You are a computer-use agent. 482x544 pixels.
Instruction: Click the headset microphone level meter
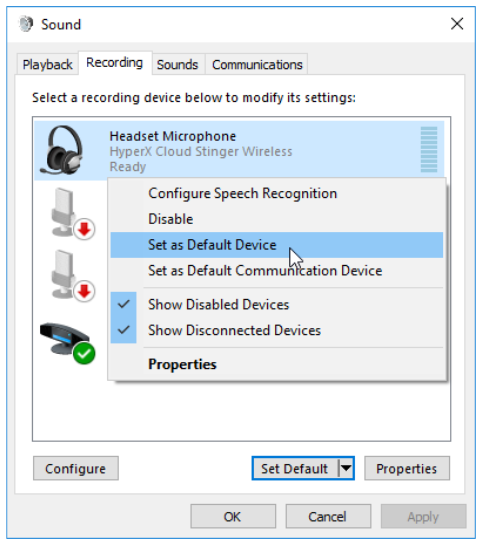coord(429,150)
